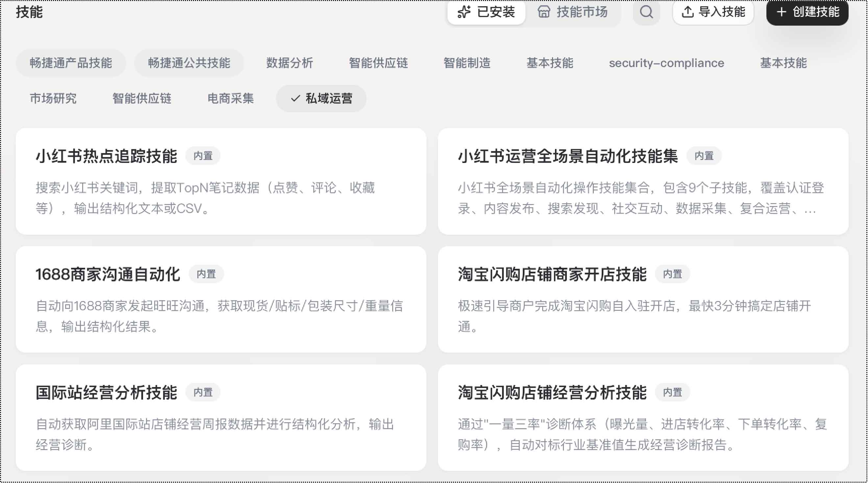The height and width of the screenshot is (483, 868).
Task: Click 内置 badge on 小红书运营全场景自动化技能集
Action: [704, 156]
